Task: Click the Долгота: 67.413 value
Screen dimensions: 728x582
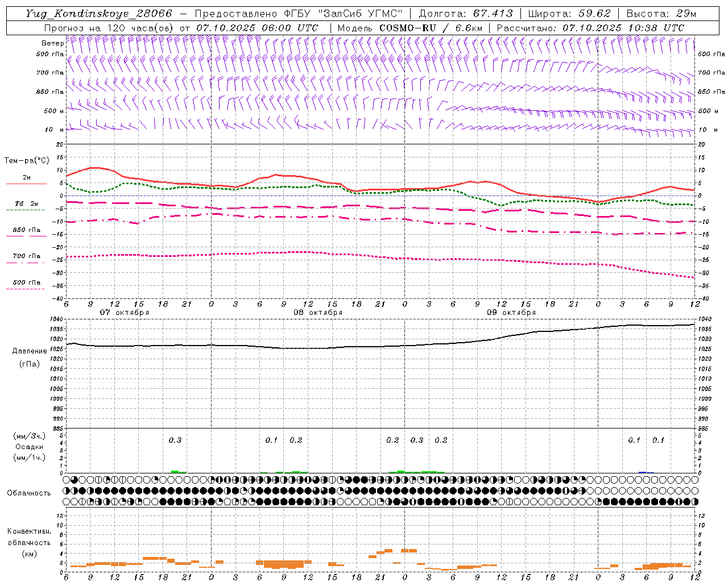Action: pyautogui.click(x=465, y=14)
